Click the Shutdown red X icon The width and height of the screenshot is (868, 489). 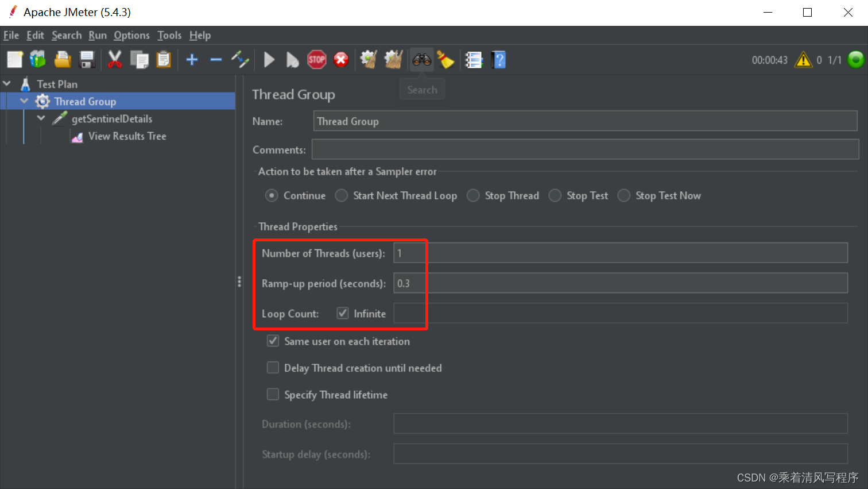tap(341, 60)
